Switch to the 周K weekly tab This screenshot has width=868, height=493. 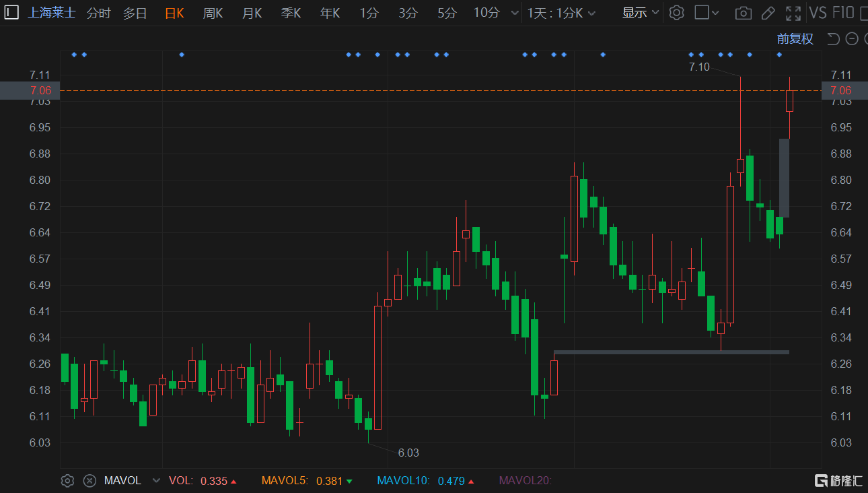213,12
